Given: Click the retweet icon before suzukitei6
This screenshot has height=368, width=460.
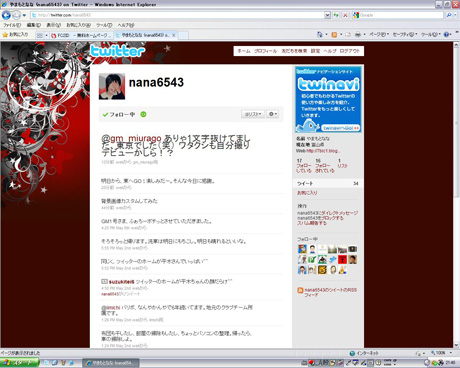Looking at the screenshot, I should (x=104, y=282).
